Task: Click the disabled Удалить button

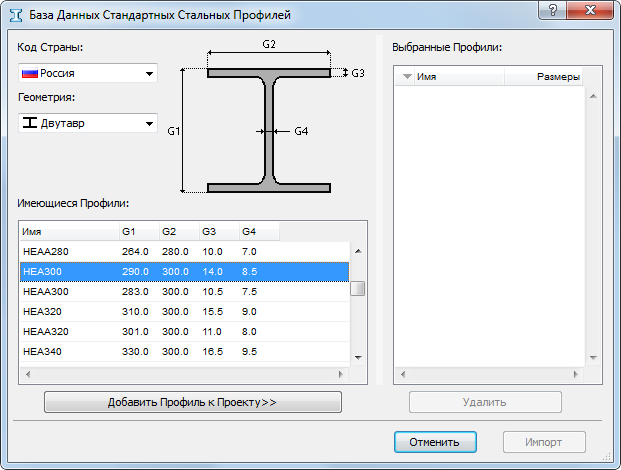Action: click(x=485, y=402)
